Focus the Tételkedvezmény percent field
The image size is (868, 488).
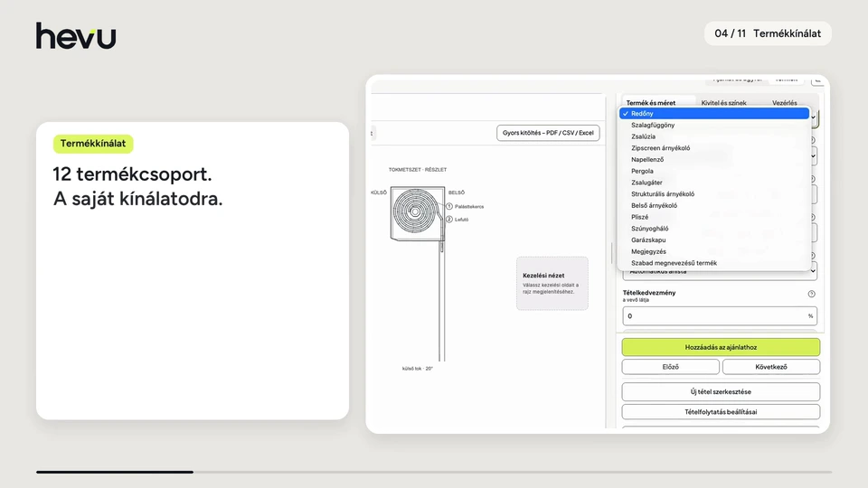coord(720,316)
